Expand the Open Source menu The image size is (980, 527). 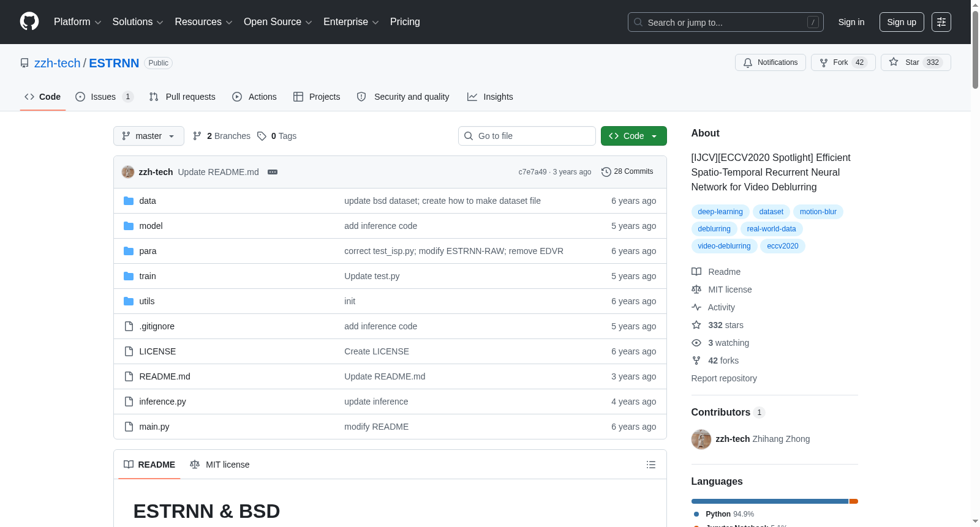pos(278,22)
